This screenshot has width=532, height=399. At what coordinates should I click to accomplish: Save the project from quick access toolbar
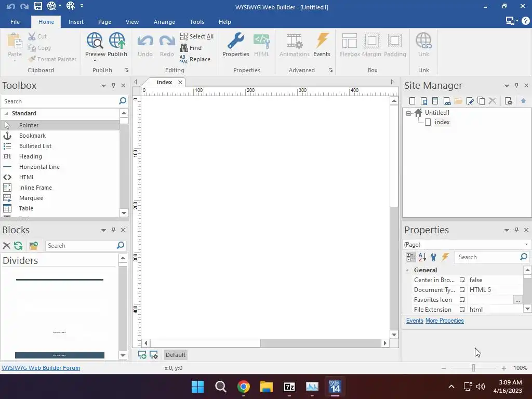pos(38,6)
